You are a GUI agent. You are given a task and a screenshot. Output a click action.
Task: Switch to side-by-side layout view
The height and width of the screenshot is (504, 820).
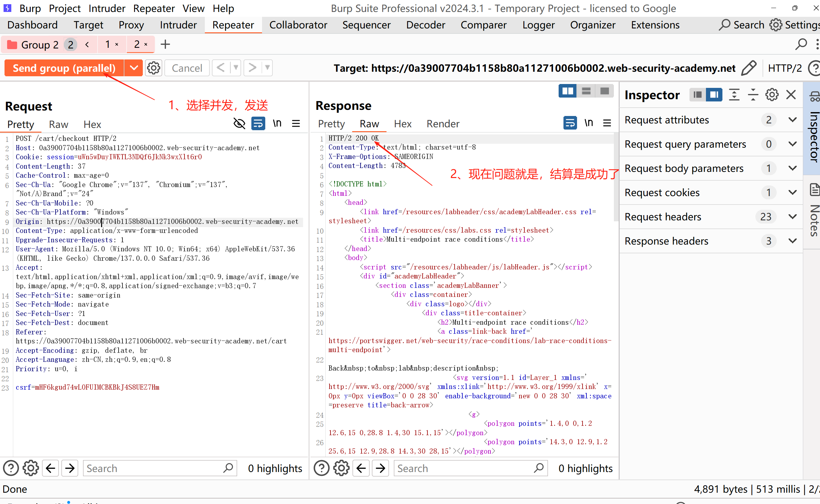tap(567, 91)
